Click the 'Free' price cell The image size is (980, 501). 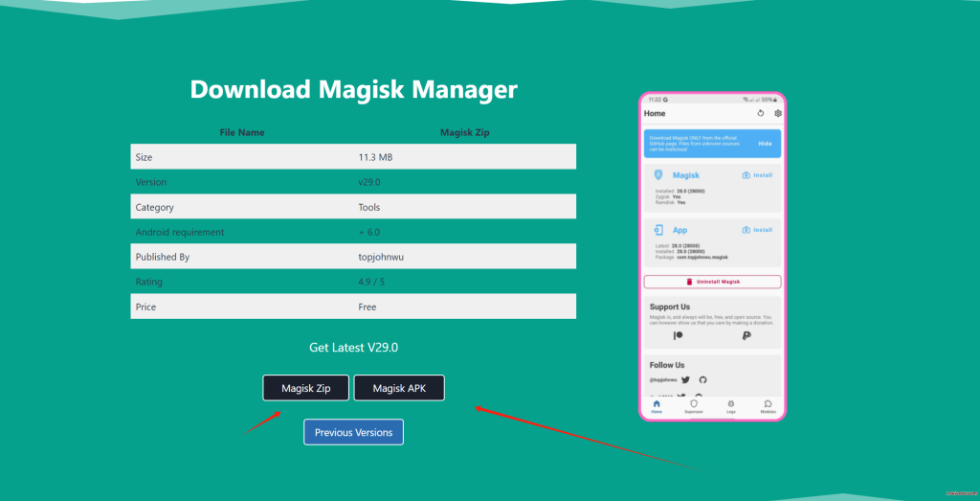pos(367,307)
